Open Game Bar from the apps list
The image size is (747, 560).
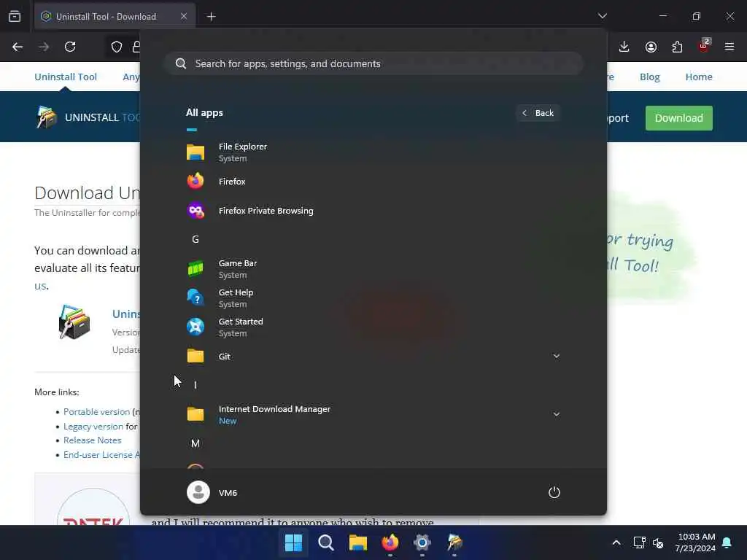pyautogui.click(x=373, y=268)
